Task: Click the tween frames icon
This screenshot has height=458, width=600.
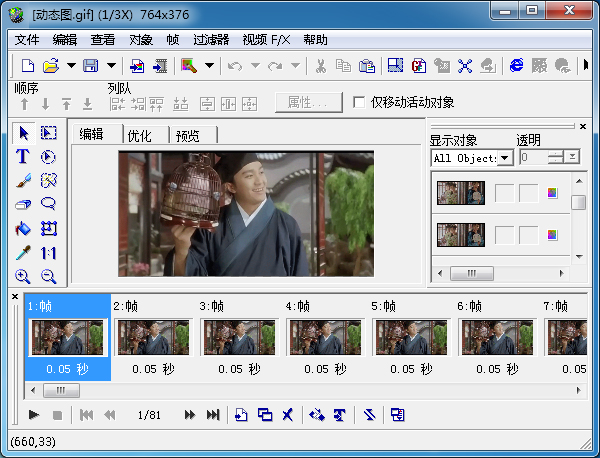Action: 317,414
